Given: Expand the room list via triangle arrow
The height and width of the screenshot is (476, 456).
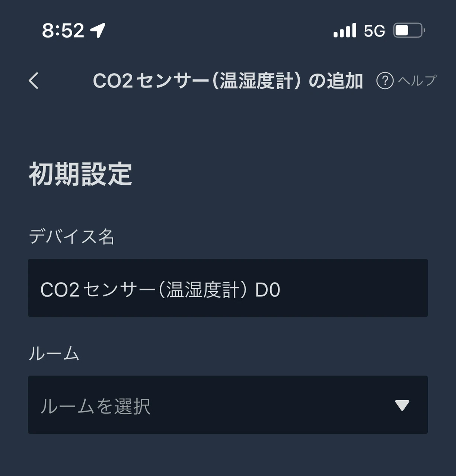Looking at the screenshot, I should pos(402,405).
